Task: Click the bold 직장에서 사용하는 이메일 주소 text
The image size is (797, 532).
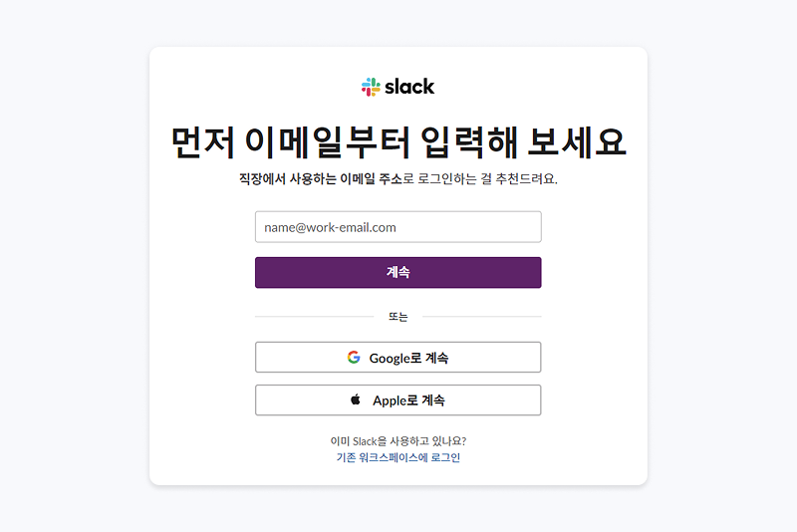Action: click(x=319, y=179)
